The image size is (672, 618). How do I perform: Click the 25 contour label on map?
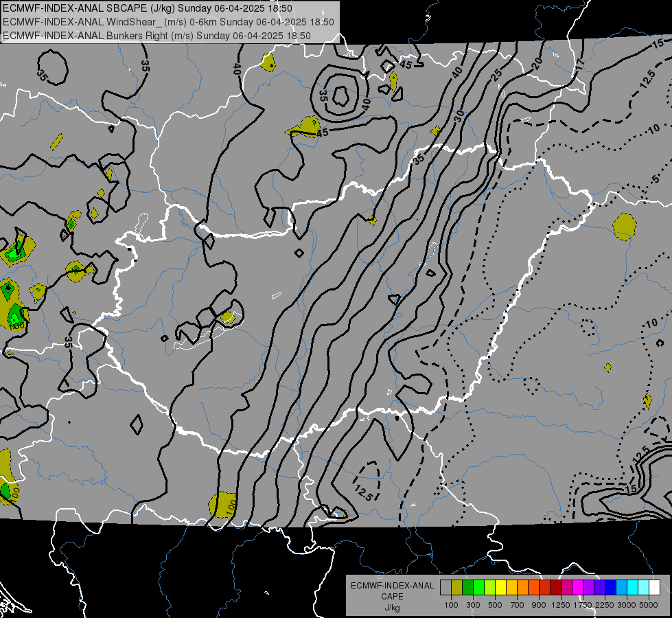(x=496, y=75)
